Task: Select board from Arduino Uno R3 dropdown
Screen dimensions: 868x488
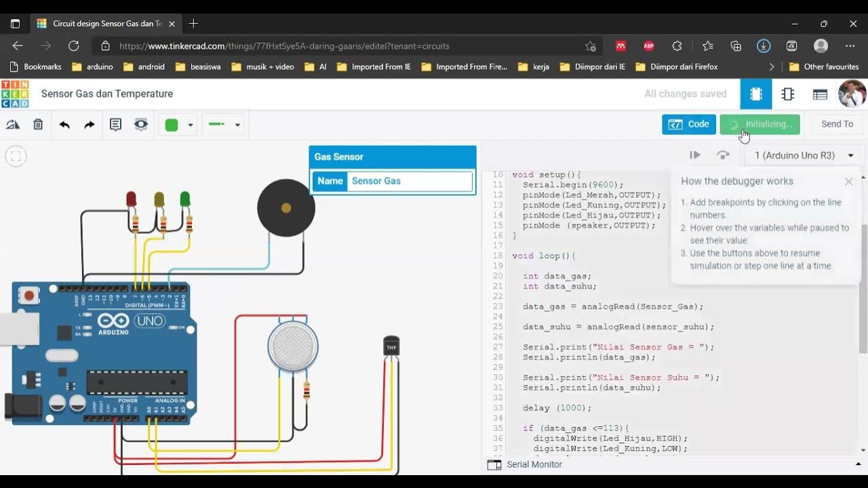Action: pos(804,155)
